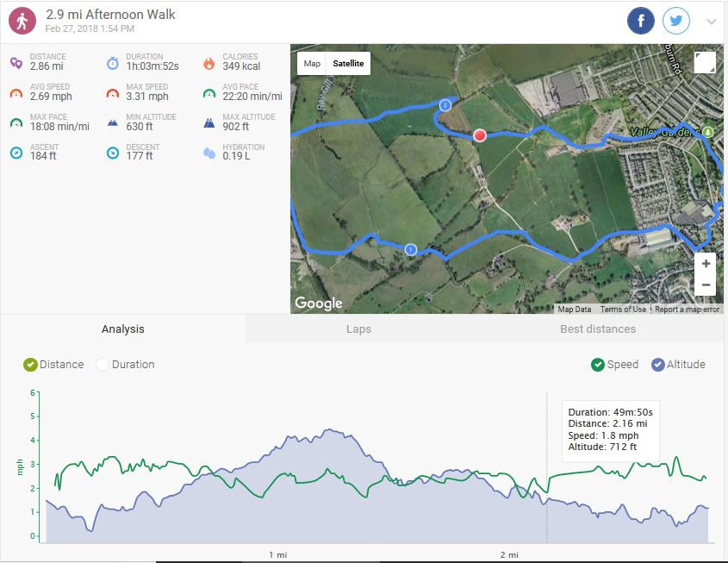Click Report a map error link
The width and height of the screenshot is (728, 563).
coord(687,310)
